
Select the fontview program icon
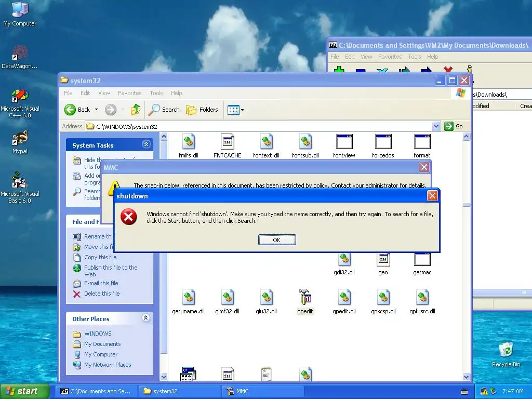pyautogui.click(x=344, y=142)
